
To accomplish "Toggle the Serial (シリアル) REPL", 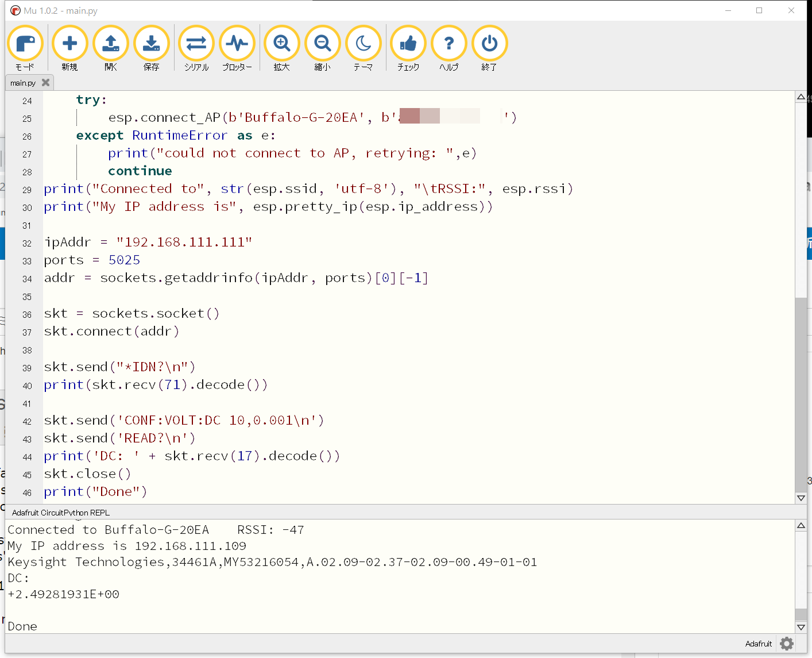I will pyautogui.click(x=196, y=48).
